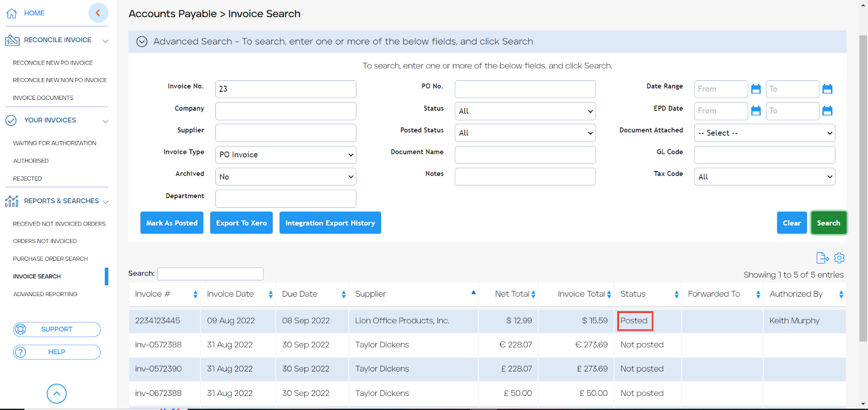Screen dimensions: 868x410
Task: Sort table by Invoice # column
Action: pyautogui.click(x=195, y=294)
